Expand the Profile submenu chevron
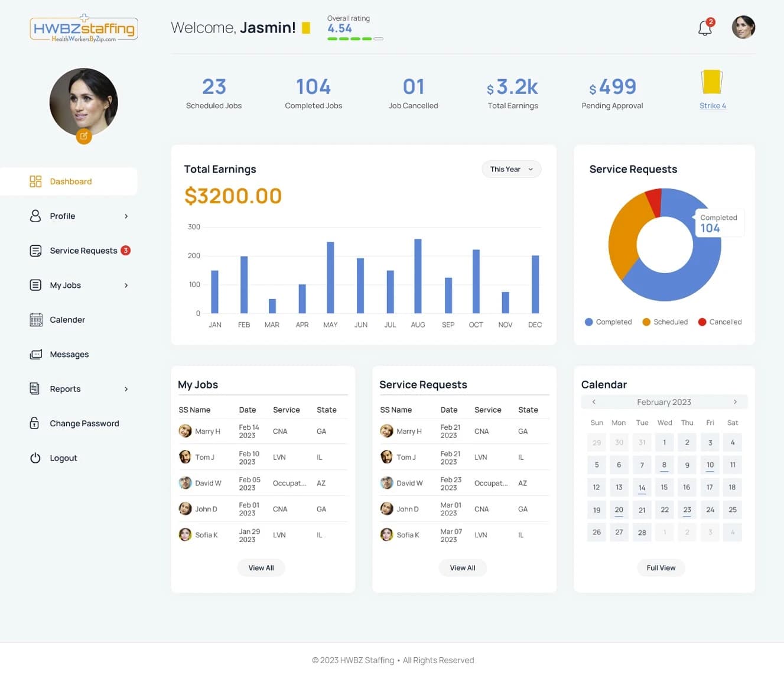 126,216
